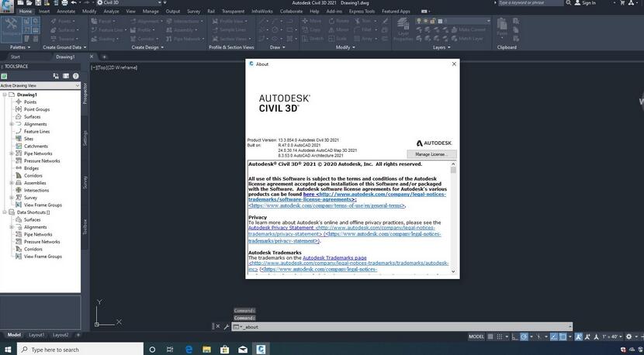
Task: Click the green icon atop Toolspace
Action: click(x=4, y=76)
